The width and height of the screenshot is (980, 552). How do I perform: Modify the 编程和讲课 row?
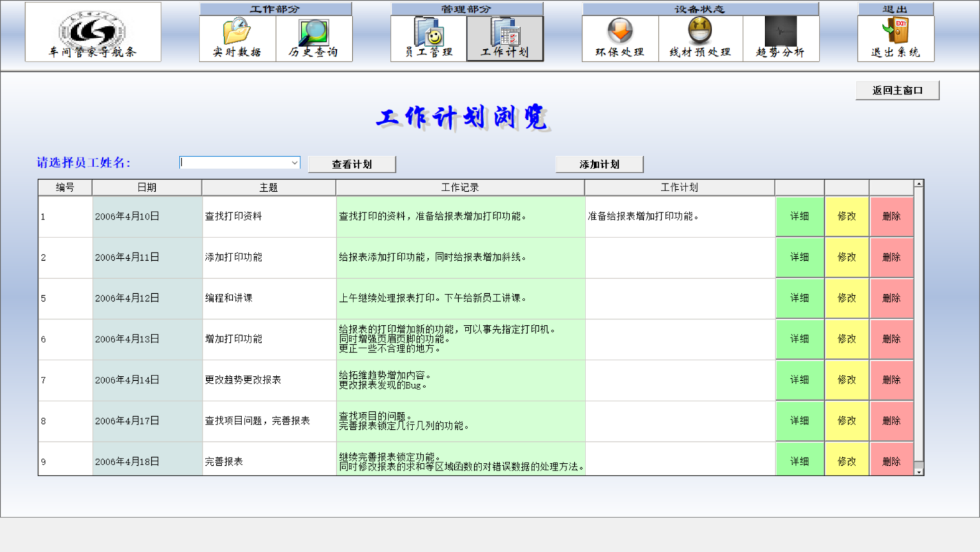coord(847,299)
